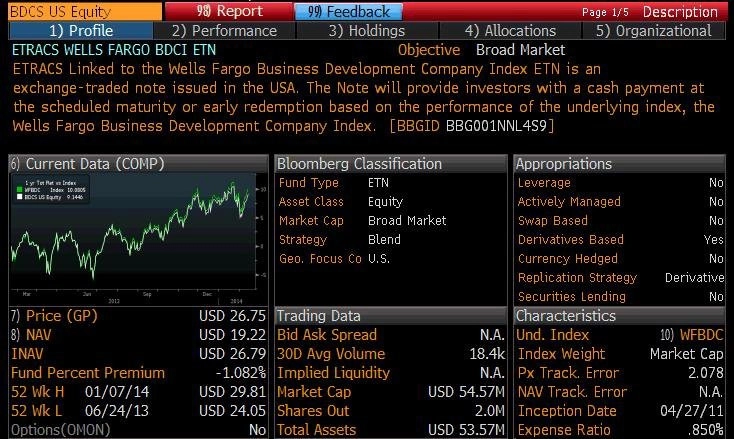The width and height of the screenshot is (734, 439).
Task: Click the Fund Percent Premium -1.082% value
Action: (241, 373)
